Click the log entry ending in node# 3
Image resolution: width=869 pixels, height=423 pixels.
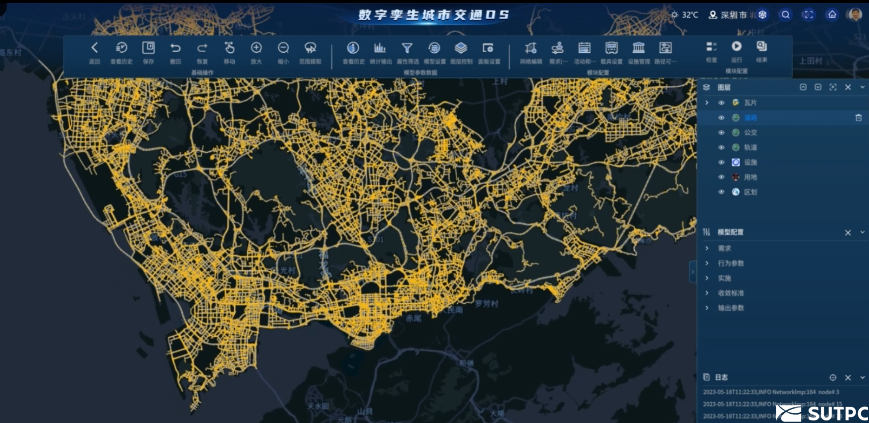click(771, 392)
